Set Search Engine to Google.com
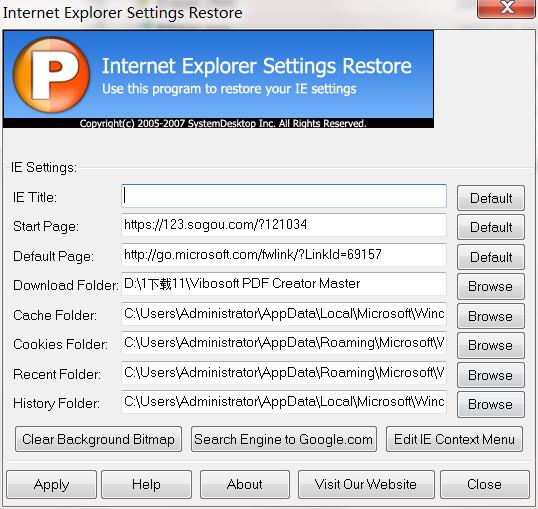Viewport: 538px width, 509px height. [x=284, y=439]
